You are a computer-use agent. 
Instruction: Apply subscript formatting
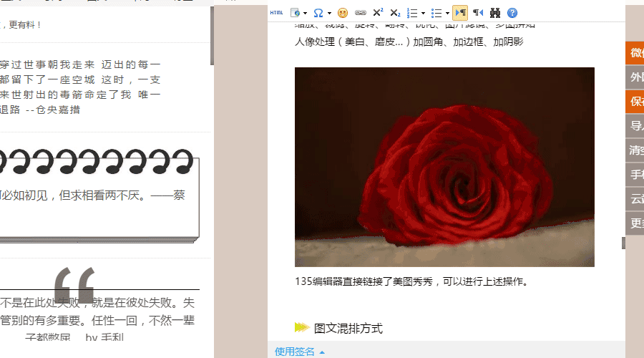[395, 13]
